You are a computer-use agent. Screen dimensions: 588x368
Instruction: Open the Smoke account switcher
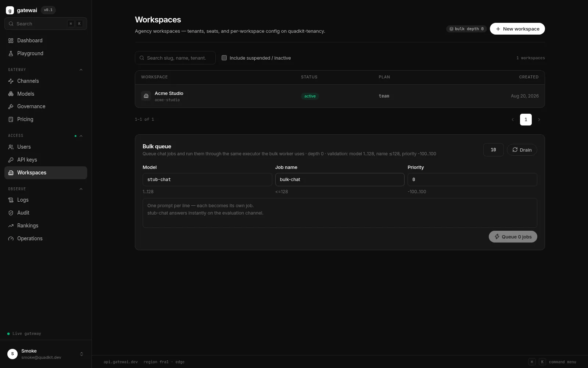46,354
